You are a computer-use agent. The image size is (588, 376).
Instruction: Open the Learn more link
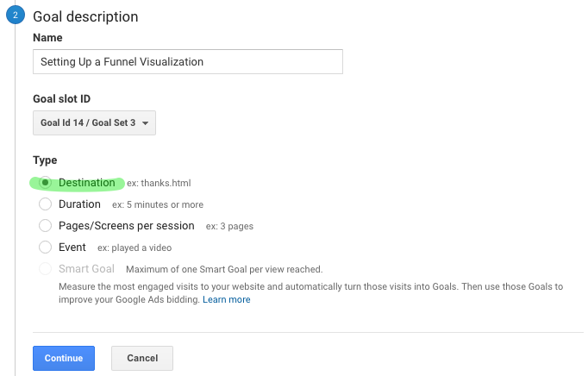(227, 299)
